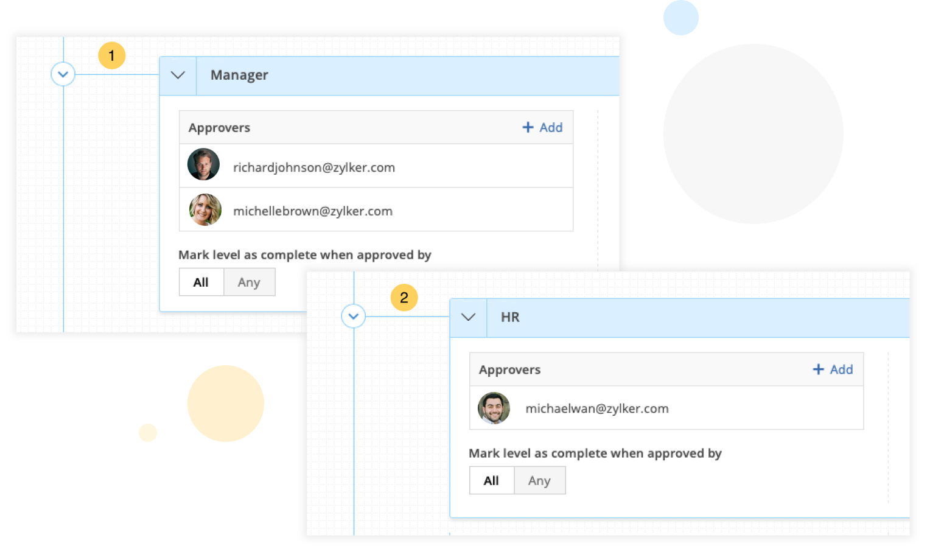Collapse the Manager level panel chevron
930x560 pixels.
tap(178, 75)
